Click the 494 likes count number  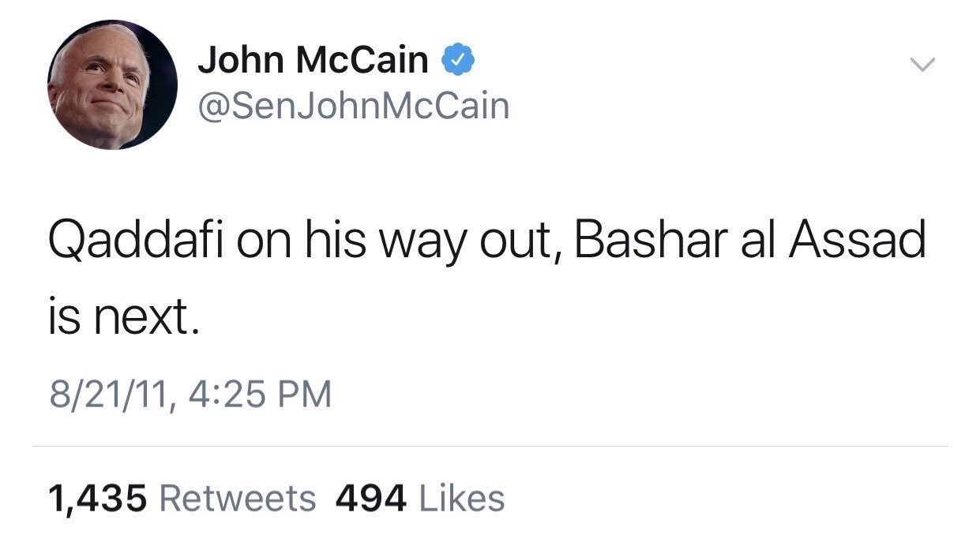(x=371, y=499)
